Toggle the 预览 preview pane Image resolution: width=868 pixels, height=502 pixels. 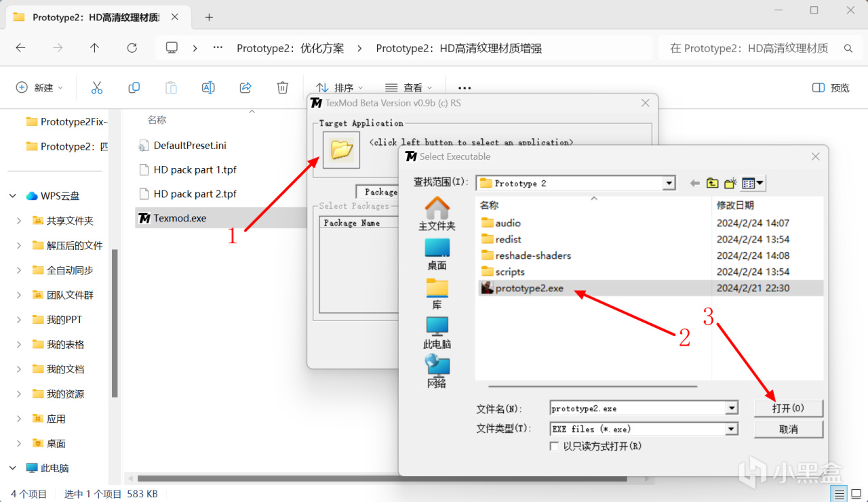[x=831, y=87]
